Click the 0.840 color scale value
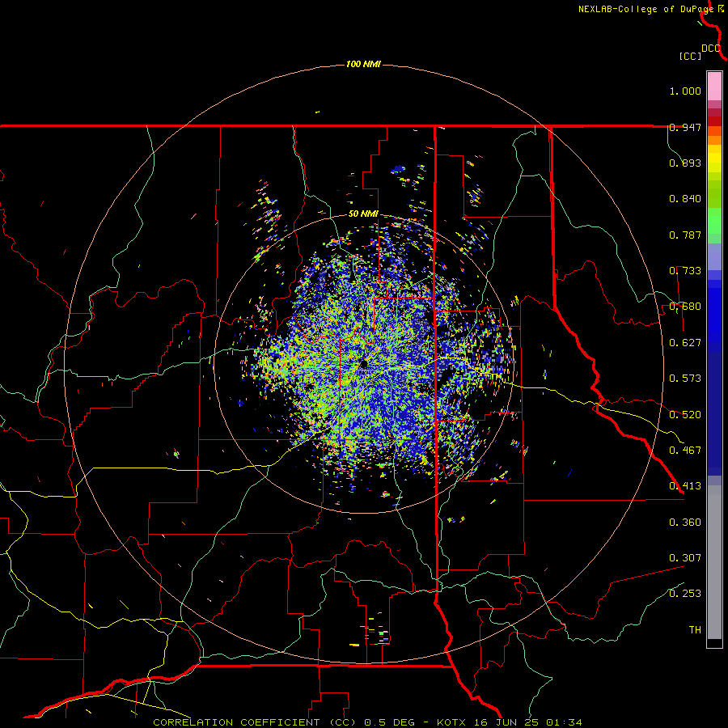Image resolution: width=728 pixels, height=728 pixels. (x=685, y=199)
